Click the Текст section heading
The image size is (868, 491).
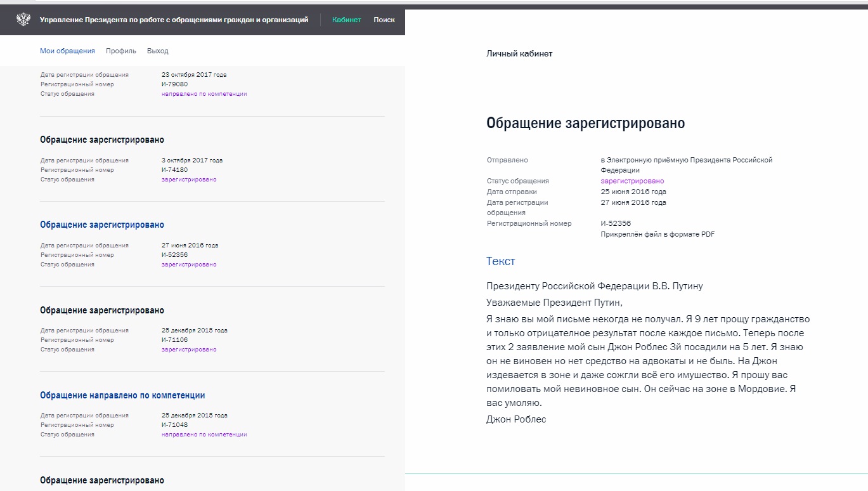[500, 261]
